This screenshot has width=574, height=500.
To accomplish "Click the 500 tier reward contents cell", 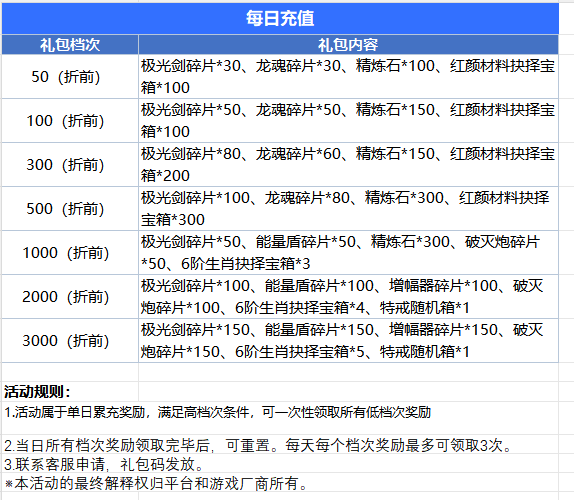I will 348,208.
